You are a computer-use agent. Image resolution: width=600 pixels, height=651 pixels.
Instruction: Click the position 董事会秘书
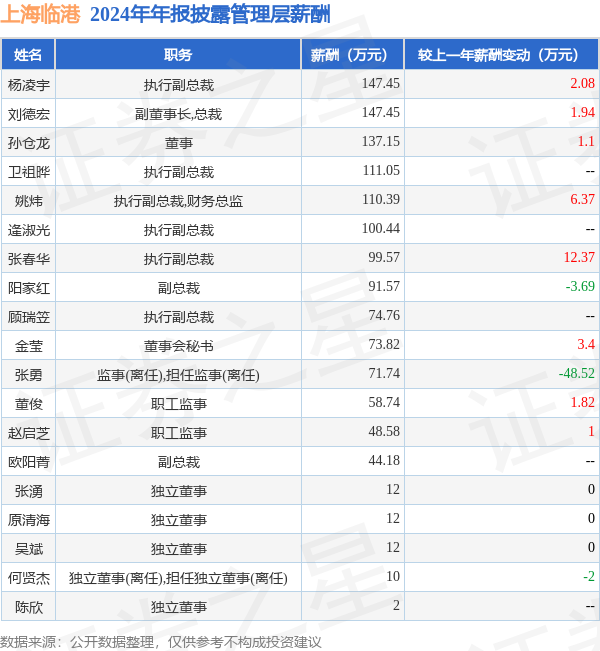click(x=179, y=346)
